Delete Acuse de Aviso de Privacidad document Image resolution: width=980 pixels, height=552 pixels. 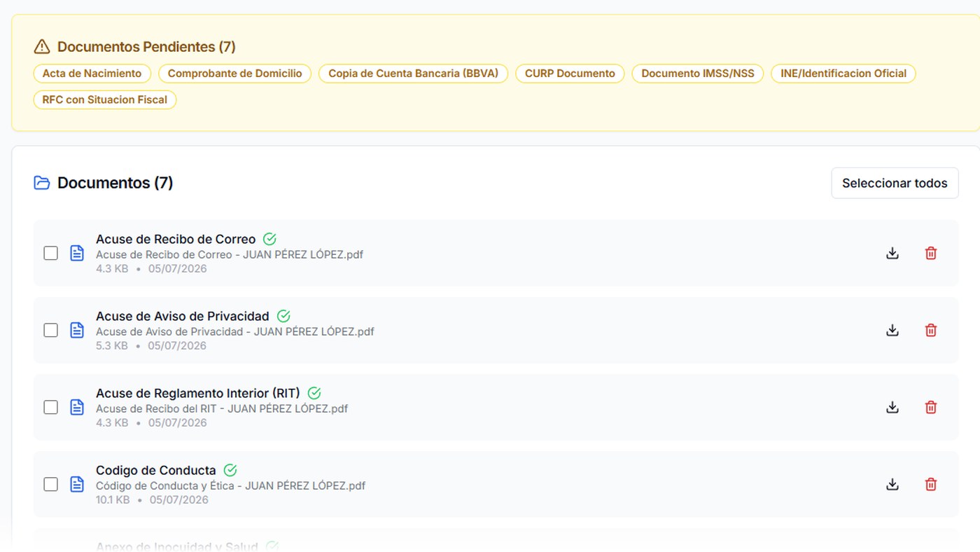(931, 331)
